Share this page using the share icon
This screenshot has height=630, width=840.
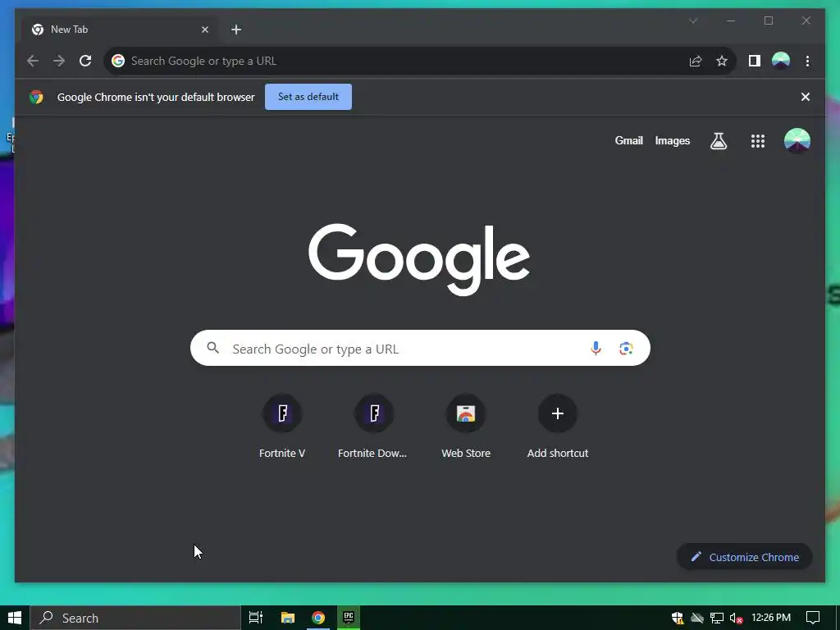coord(696,61)
